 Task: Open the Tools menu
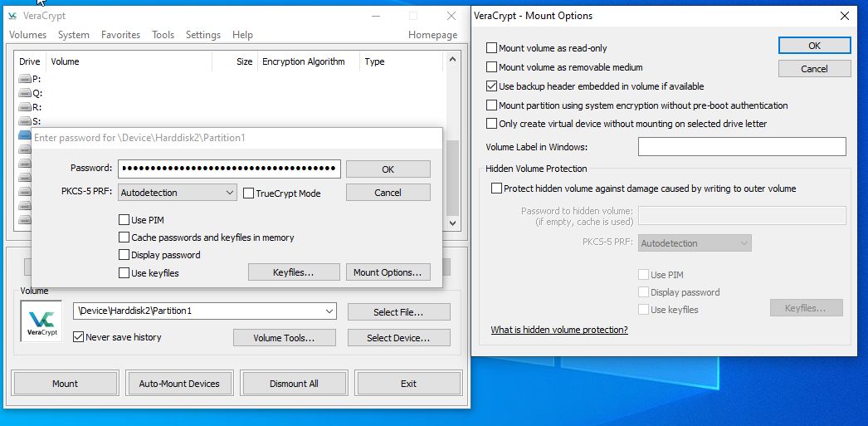[163, 35]
